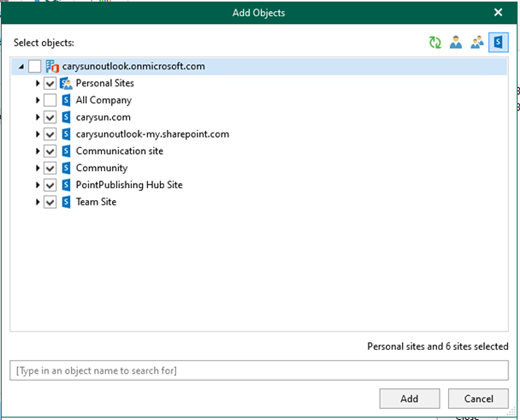Close the Add Objects dialog
This screenshot has height=420, width=520.
(498, 13)
